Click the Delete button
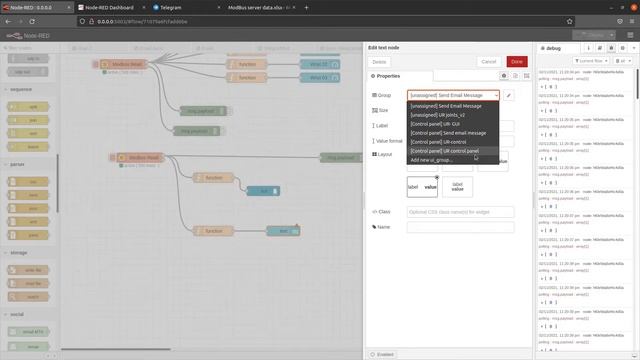The image size is (640, 360). (379, 62)
